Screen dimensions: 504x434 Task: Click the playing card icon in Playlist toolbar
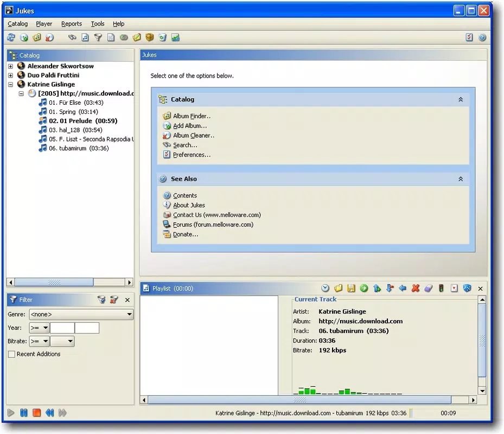pyautogui.click(x=454, y=289)
